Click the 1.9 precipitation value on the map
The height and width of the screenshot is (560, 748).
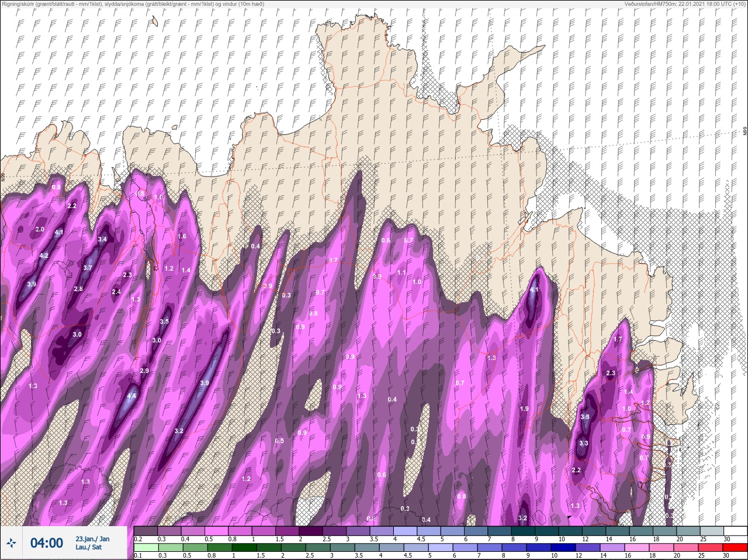[524, 409]
